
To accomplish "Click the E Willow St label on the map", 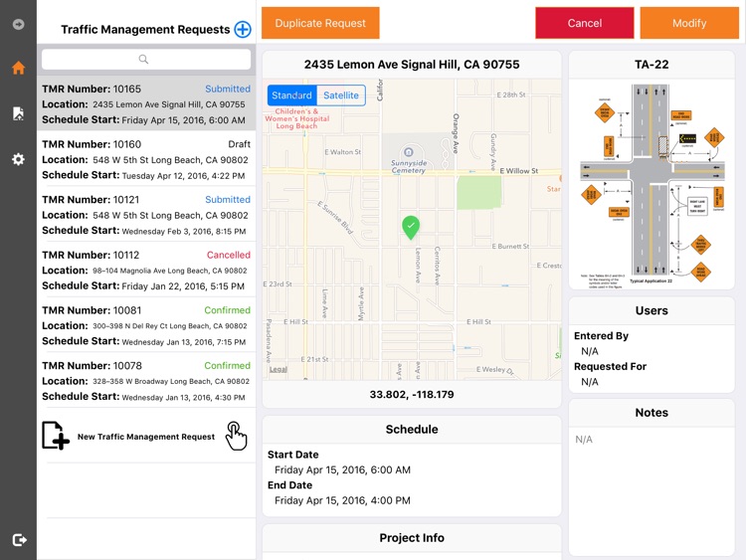I will [518, 170].
